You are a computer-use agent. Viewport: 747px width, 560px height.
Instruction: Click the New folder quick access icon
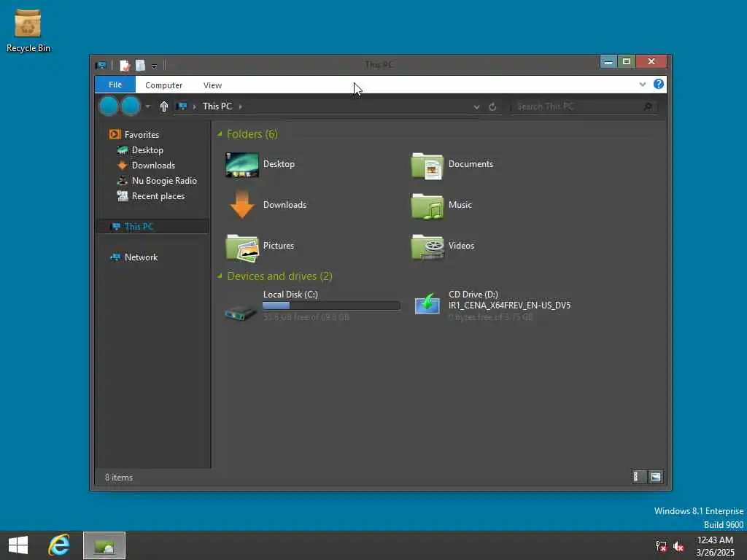coord(140,65)
